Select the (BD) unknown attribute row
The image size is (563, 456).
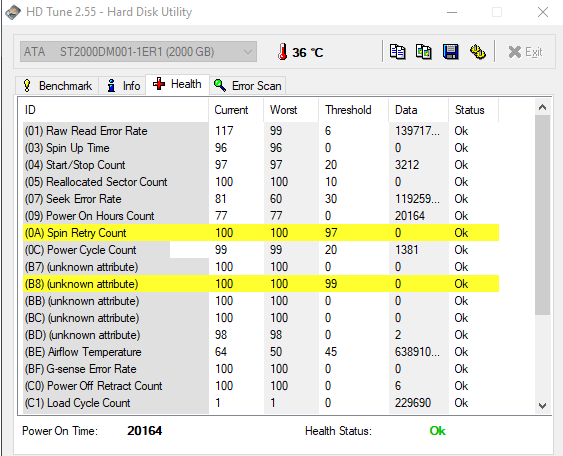pyautogui.click(x=261, y=335)
